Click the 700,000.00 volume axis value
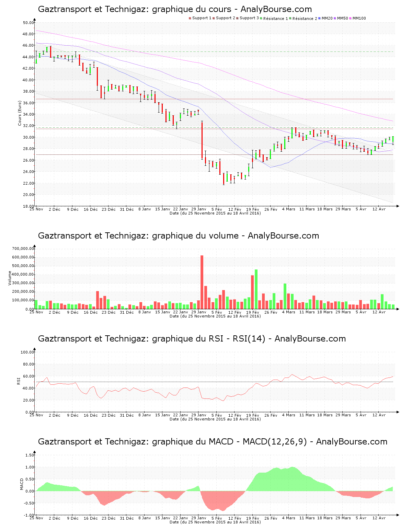Viewport: 412px width, 532px height. click(23, 248)
